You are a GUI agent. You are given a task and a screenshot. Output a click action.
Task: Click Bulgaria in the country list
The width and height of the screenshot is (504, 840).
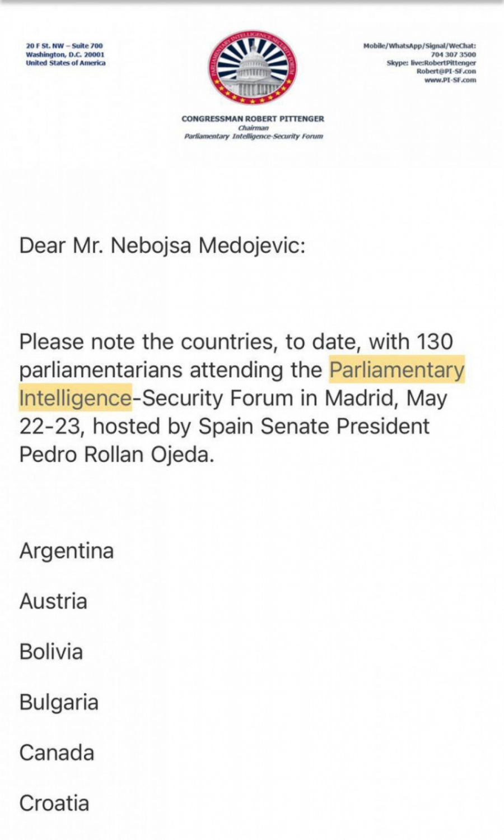59,702
